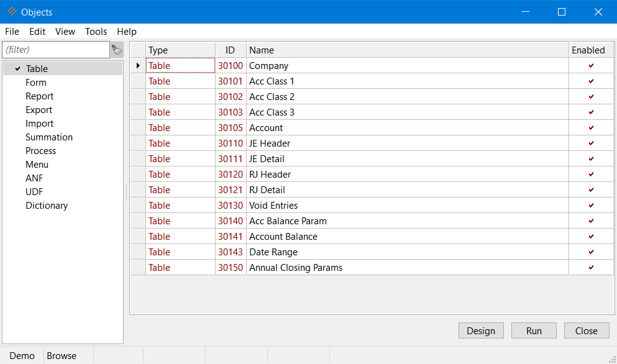Select the Form object type

tap(36, 83)
